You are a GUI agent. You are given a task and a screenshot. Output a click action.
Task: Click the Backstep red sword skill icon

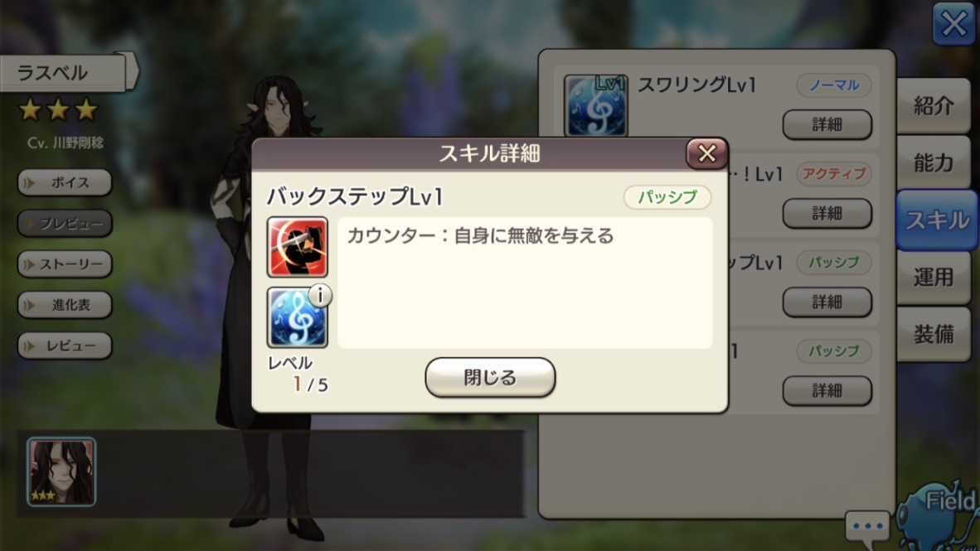tap(298, 248)
